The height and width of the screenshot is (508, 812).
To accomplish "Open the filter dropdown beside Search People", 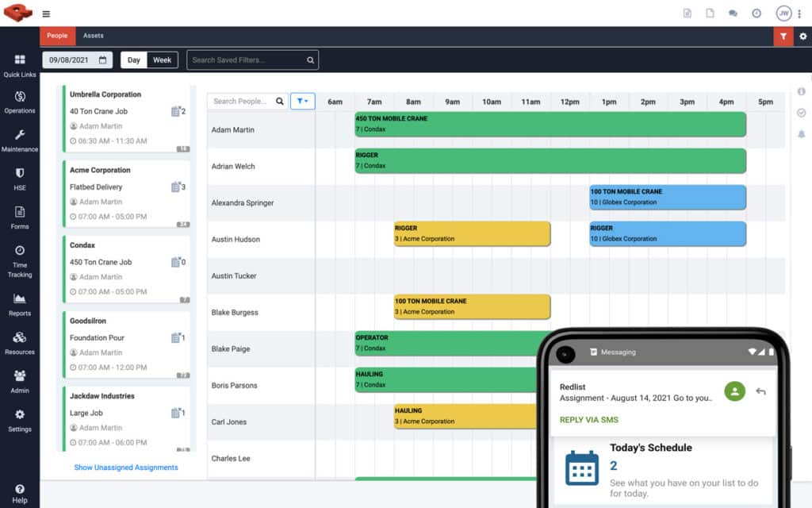I will point(302,101).
